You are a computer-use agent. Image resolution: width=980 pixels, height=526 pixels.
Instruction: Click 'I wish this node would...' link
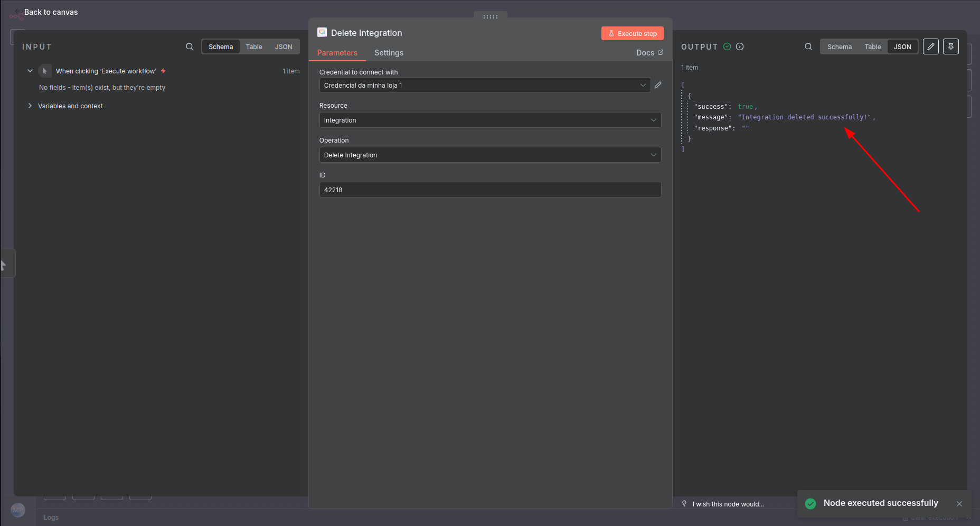[x=729, y=504]
